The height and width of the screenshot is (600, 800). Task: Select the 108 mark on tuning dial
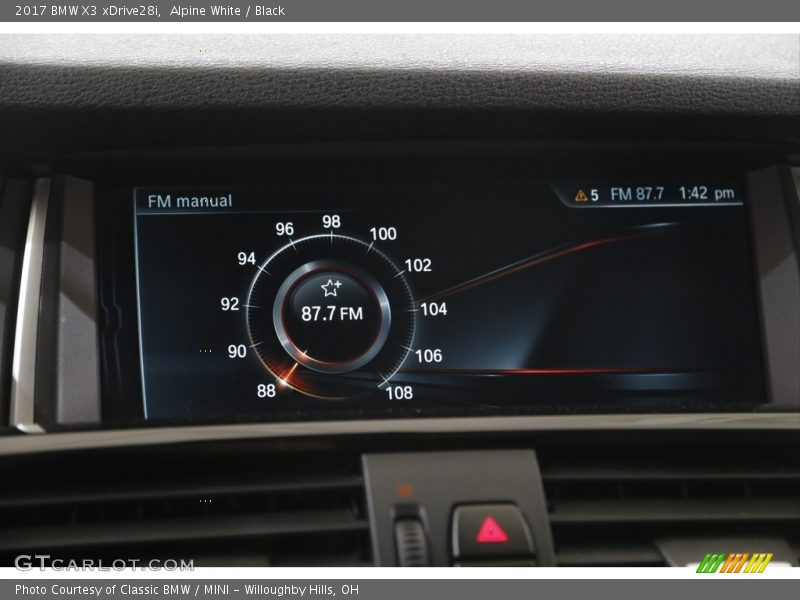[x=399, y=393]
